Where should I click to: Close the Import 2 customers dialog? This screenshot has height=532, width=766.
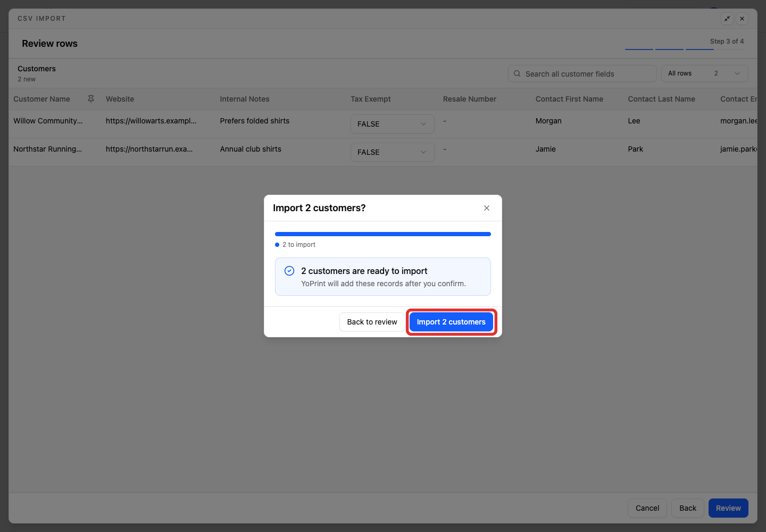pyautogui.click(x=487, y=208)
